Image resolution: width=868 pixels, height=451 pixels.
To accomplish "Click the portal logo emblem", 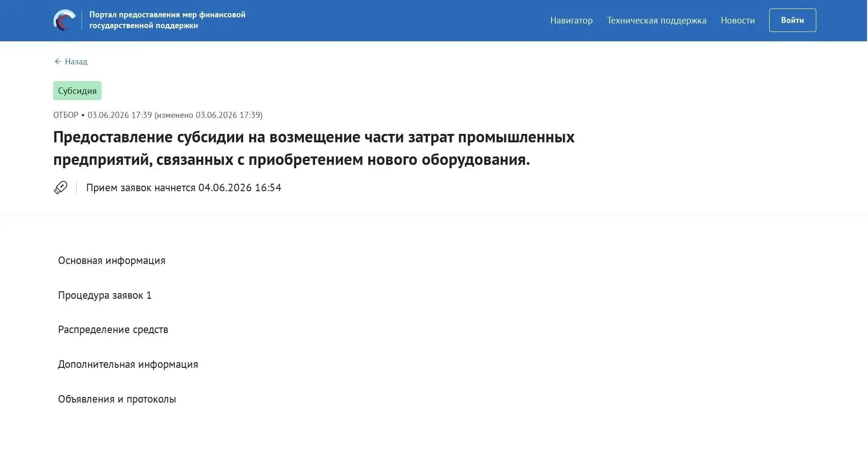I will (64, 20).
